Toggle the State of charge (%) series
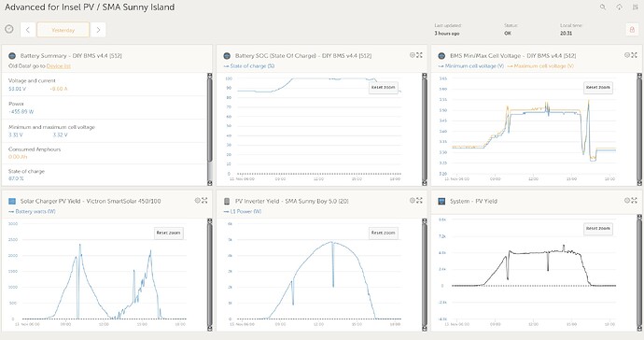Screen dimensions: 644x340 click(x=249, y=65)
